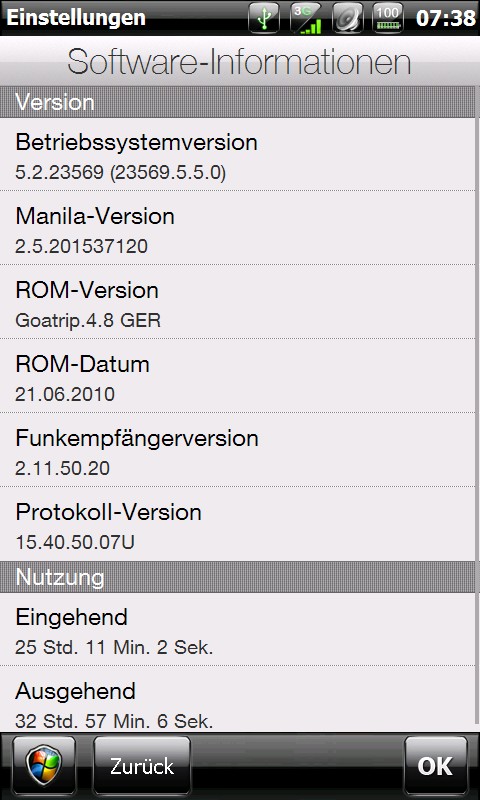The image size is (480, 800).
Task: Tap the Eingehend usage row
Action: coord(237,629)
